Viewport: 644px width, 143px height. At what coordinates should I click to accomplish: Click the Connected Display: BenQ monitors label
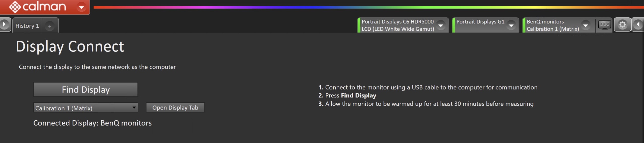[92, 123]
